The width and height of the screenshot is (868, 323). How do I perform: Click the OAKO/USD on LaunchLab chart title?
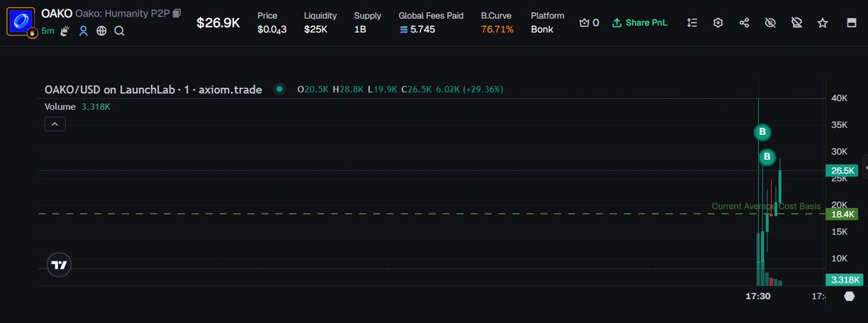(155, 89)
